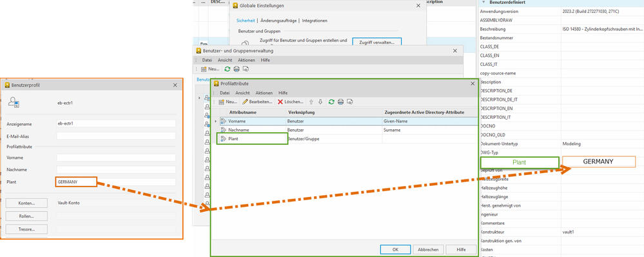Switch to the Änderungsaufträge tab
Screen dimensions: 644x257
(x=278, y=21)
